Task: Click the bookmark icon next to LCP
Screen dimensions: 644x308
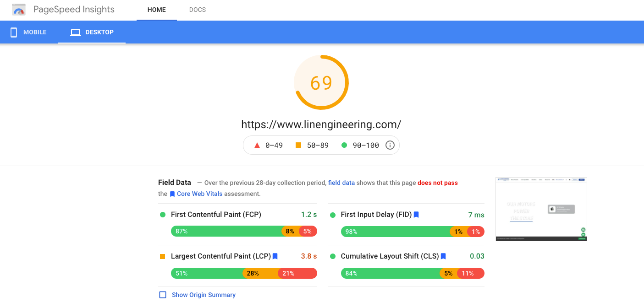Action: point(275,256)
